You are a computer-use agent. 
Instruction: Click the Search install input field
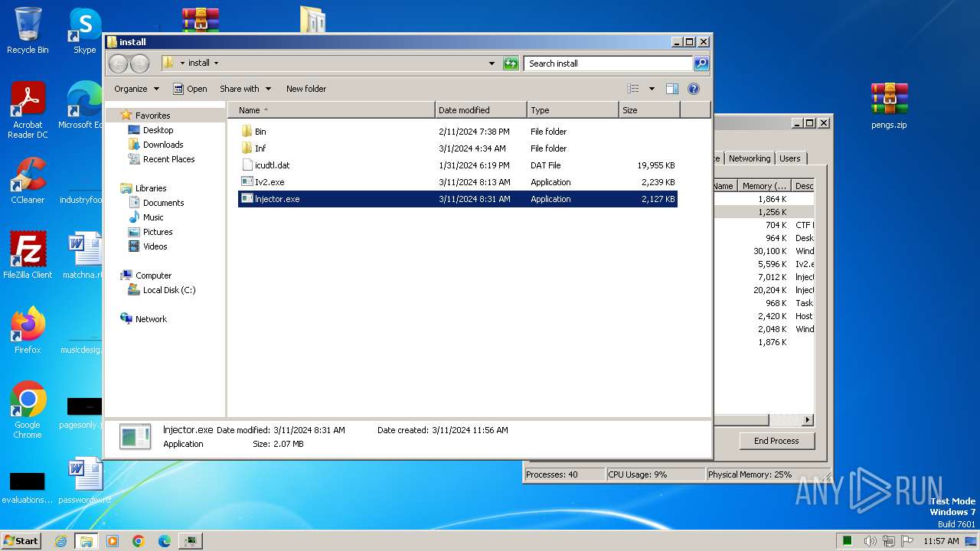coord(608,64)
